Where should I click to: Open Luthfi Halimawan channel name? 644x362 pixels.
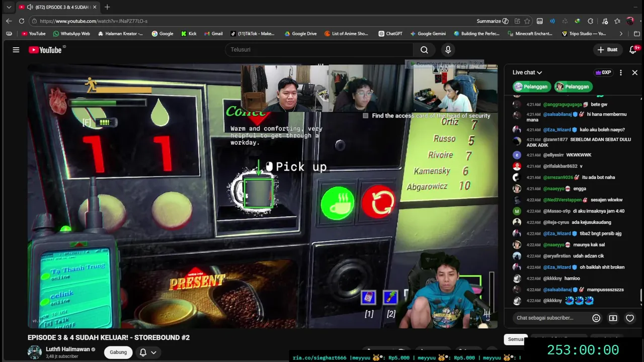tap(68, 349)
